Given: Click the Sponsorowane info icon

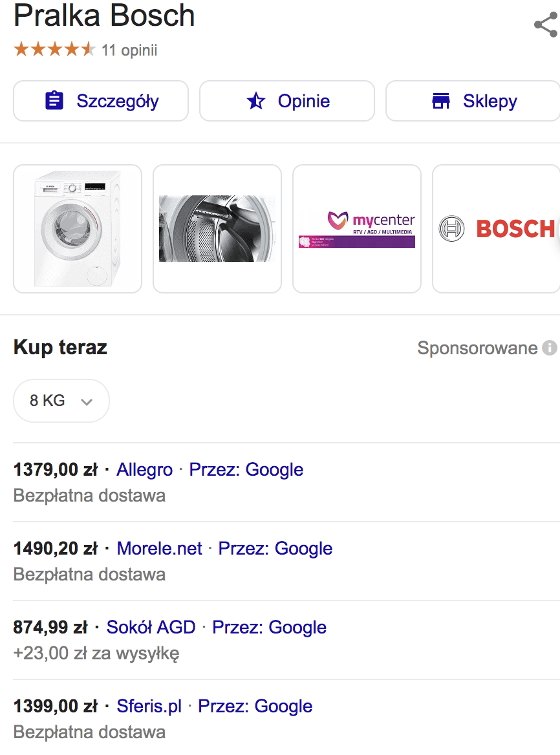Looking at the screenshot, I should coord(549,348).
